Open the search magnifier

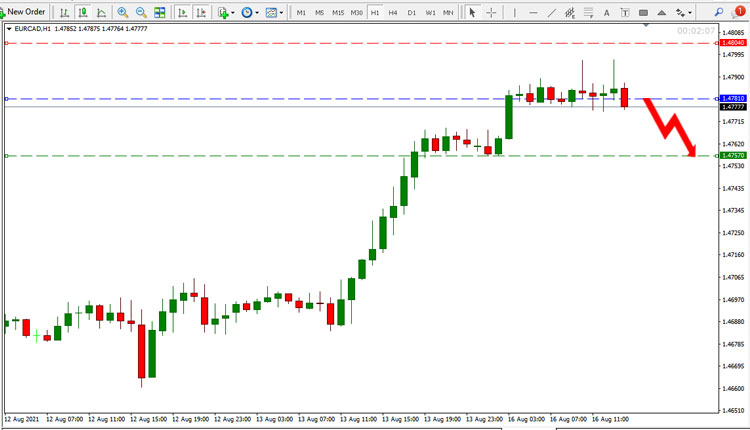tap(719, 12)
